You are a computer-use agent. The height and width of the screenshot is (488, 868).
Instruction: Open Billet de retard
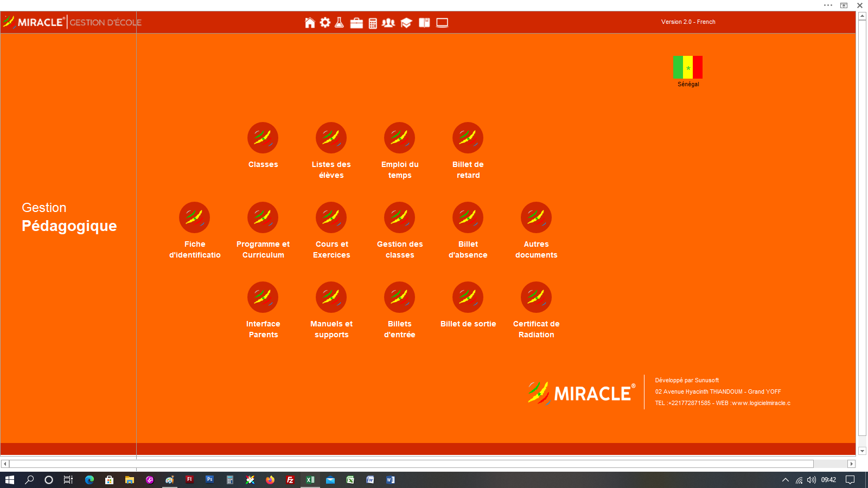click(468, 138)
